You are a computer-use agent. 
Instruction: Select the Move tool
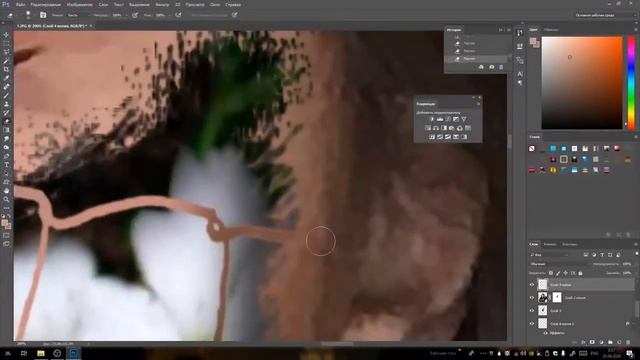pyautogui.click(x=6, y=35)
